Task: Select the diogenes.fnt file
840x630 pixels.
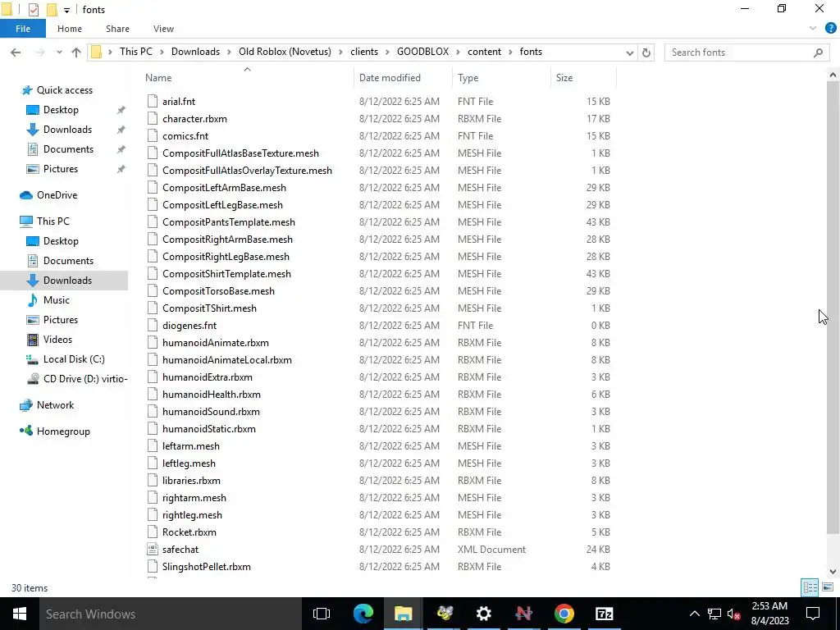Action: pyautogui.click(x=189, y=325)
